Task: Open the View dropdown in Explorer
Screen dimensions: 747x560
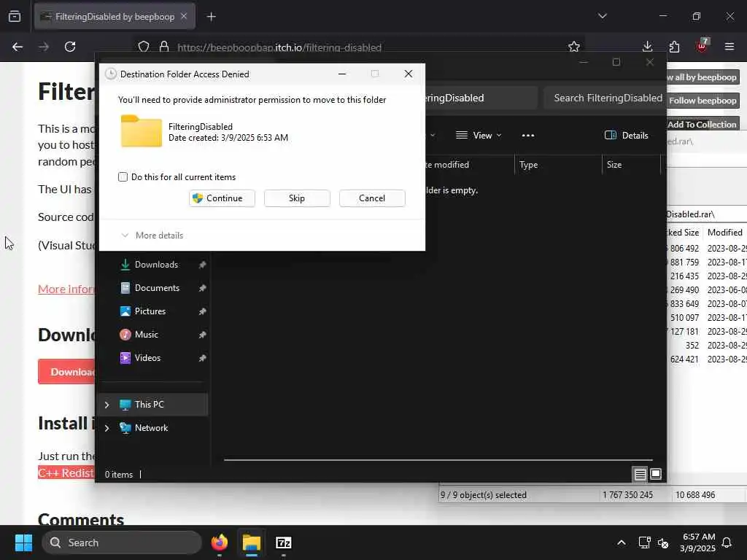Action: coord(479,136)
